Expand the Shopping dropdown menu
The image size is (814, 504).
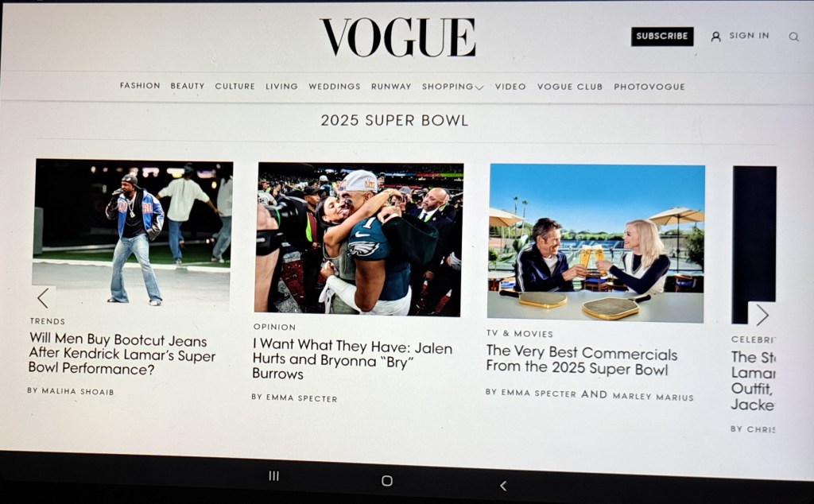452,87
